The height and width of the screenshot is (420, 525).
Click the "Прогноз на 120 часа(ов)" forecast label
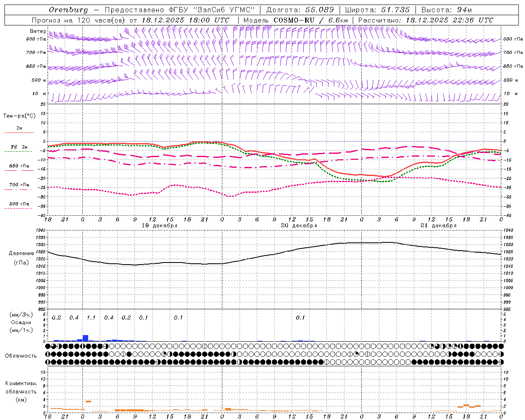click(79, 20)
